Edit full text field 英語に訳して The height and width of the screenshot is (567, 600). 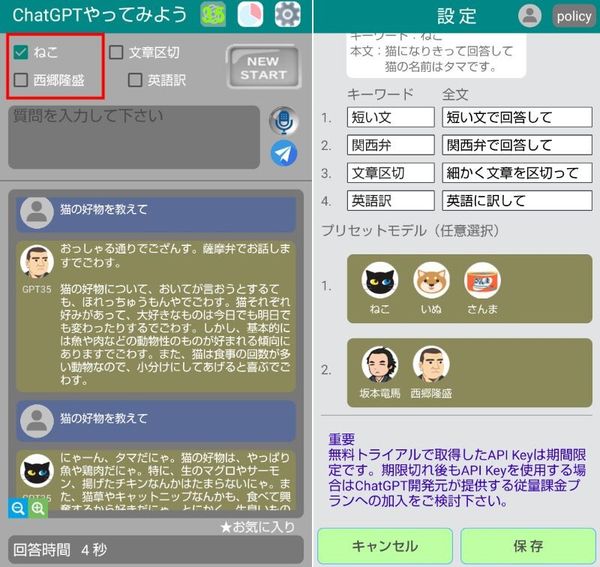point(517,201)
